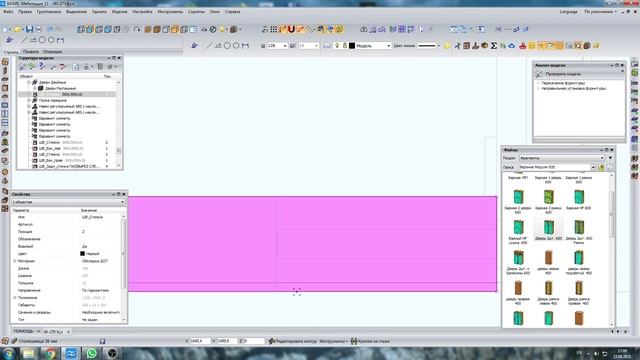Select the black-and-white grid snap icon

point(273,29)
